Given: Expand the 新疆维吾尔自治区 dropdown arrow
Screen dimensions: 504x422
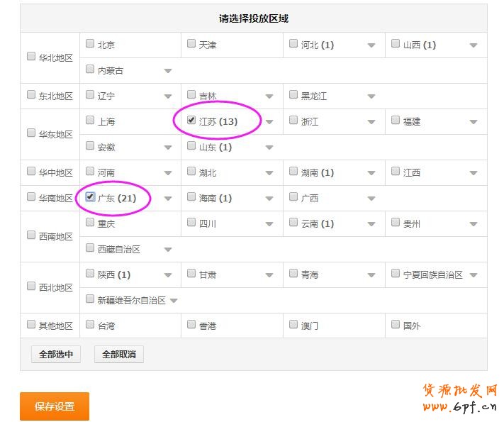Looking at the screenshot, I should (x=174, y=301).
